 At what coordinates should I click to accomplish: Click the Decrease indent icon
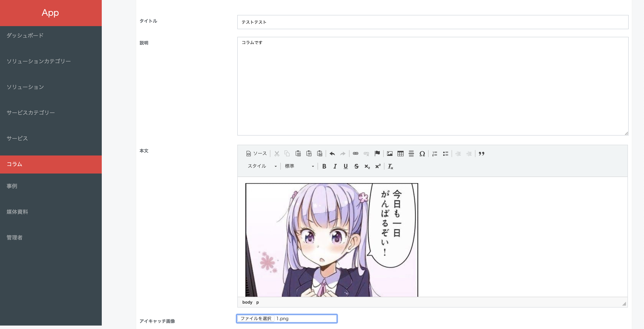pos(458,154)
